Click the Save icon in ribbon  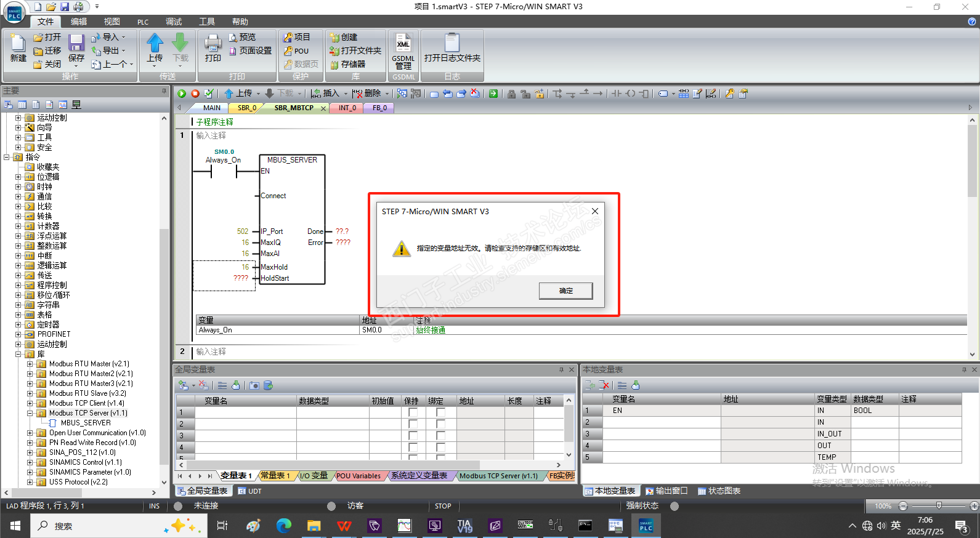pyautogui.click(x=76, y=42)
